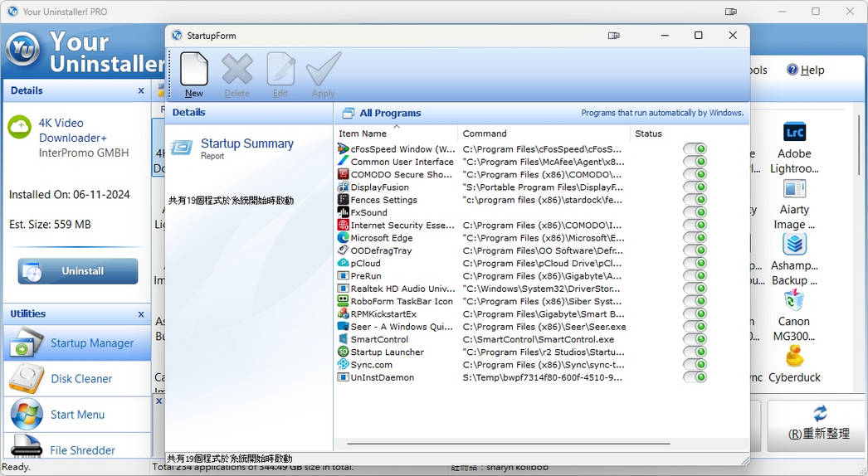Select Ashampoo Backup icon in main window
The image size is (868, 476).
tap(794, 244)
